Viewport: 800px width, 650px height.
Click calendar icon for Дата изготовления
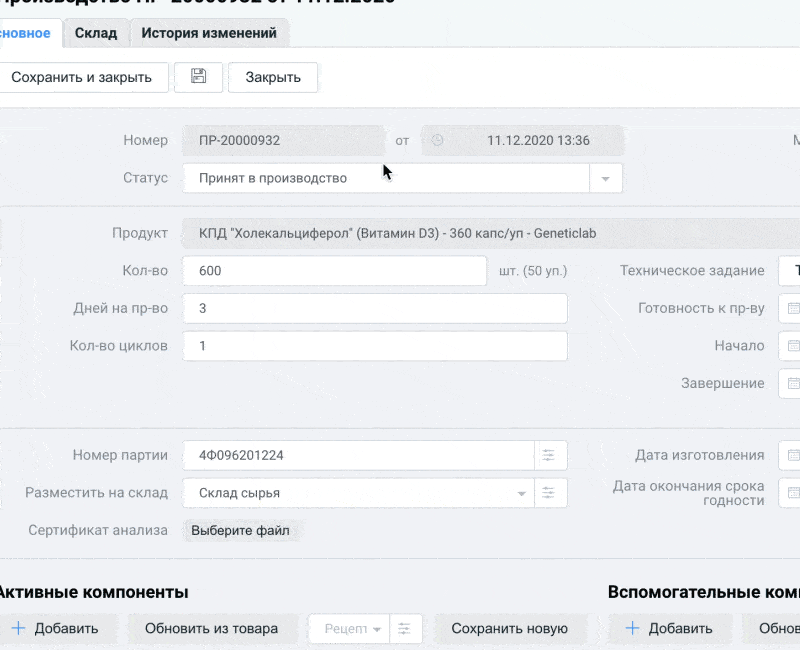coord(793,455)
